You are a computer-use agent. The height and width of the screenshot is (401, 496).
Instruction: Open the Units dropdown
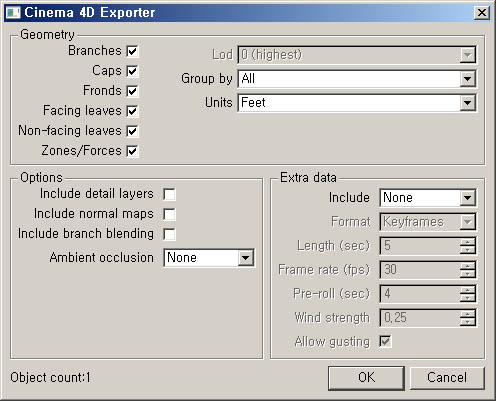[x=357, y=103]
